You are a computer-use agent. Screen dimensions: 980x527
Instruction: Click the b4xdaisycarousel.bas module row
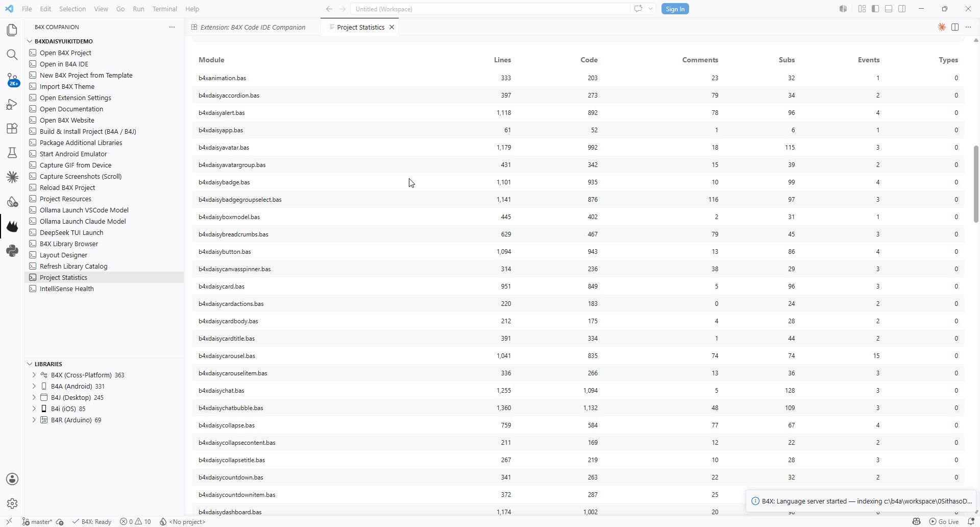click(578, 355)
